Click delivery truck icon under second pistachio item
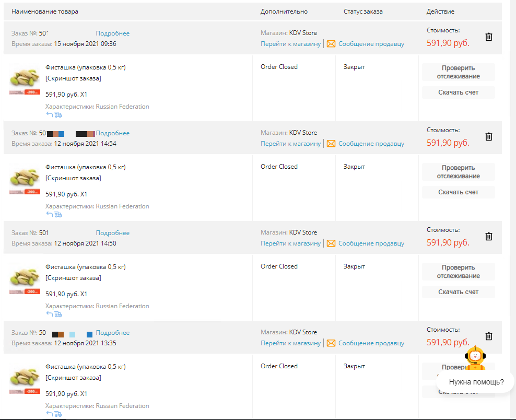 tap(58, 214)
